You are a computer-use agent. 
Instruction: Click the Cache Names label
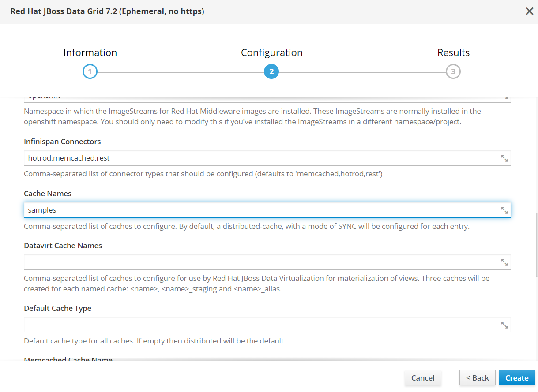click(48, 194)
